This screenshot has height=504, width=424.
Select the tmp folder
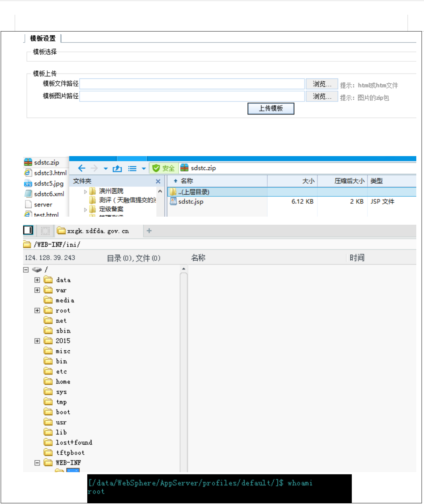55,402
